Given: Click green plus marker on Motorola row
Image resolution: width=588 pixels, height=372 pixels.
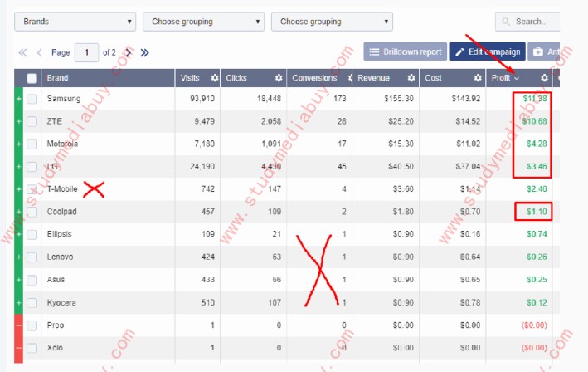Looking at the screenshot, I should (x=19, y=144).
